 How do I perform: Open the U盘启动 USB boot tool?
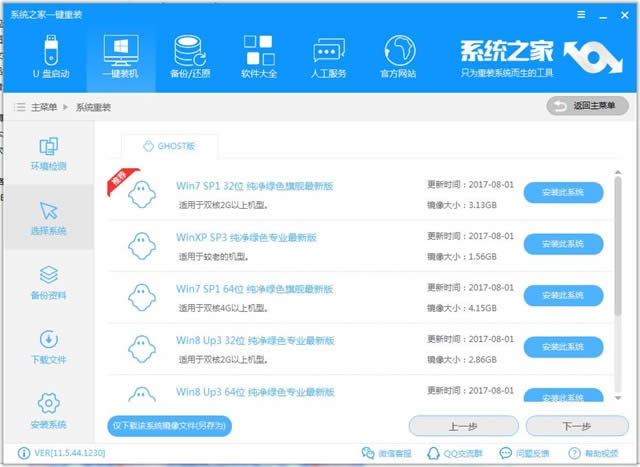pos(51,56)
